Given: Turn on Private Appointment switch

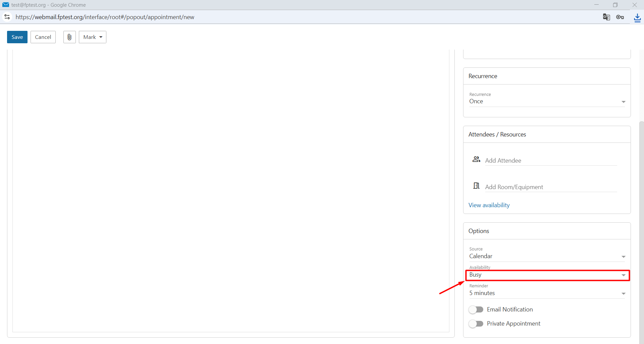Looking at the screenshot, I should click(476, 324).
